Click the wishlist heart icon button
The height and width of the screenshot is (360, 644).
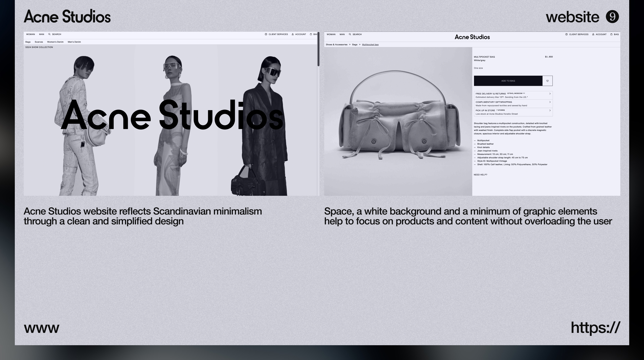547,81
